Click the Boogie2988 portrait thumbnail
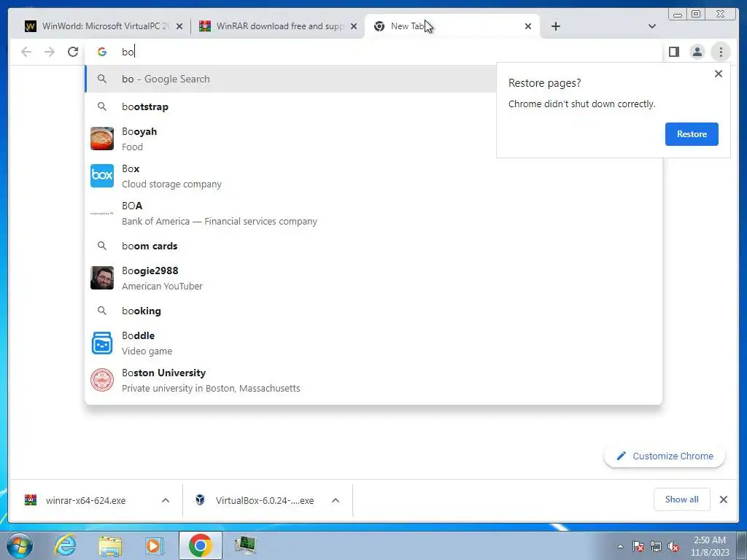747x560 pixels. click(102, 278)
